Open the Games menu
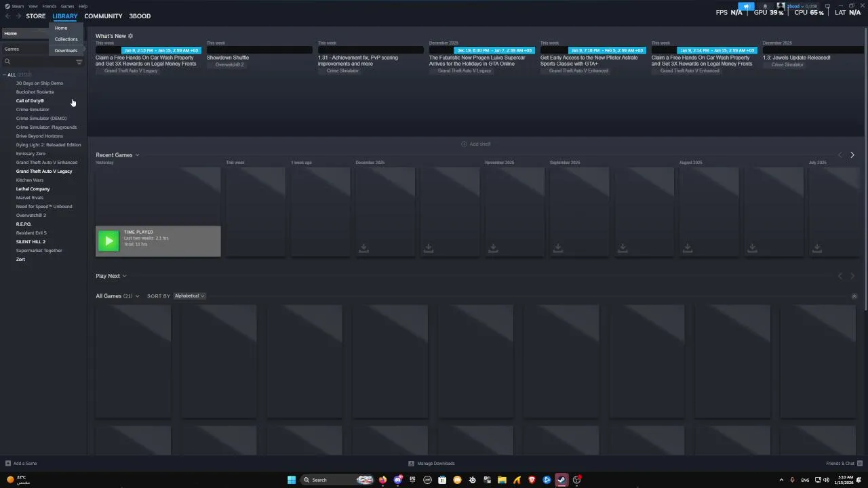This screenshot has width=868, height=488. click(68, 6)
